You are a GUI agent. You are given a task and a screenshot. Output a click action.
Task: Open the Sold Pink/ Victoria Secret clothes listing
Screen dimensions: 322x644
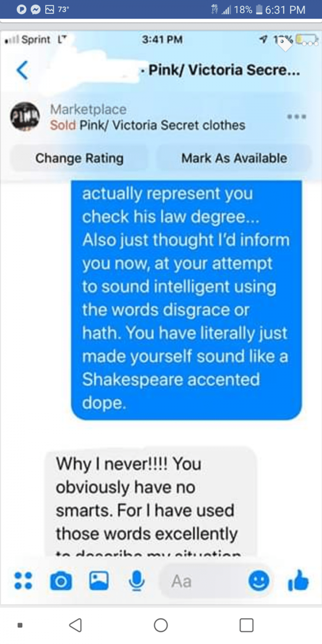point(147,125)
